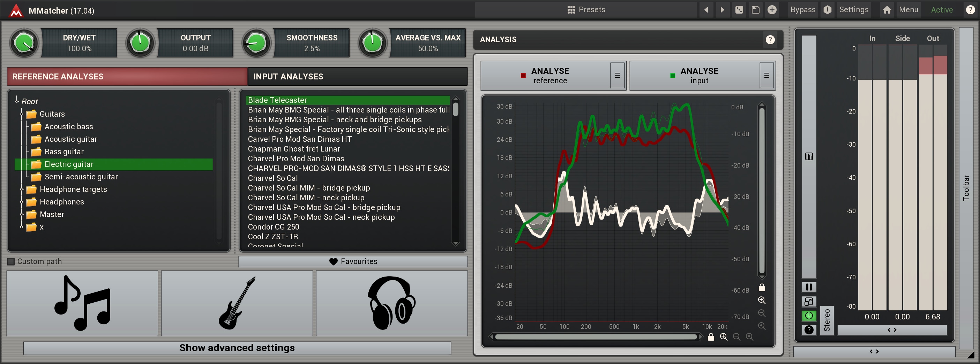Toggle the green meter power button
Screen dimensions: 980x364
click(809, 315)
